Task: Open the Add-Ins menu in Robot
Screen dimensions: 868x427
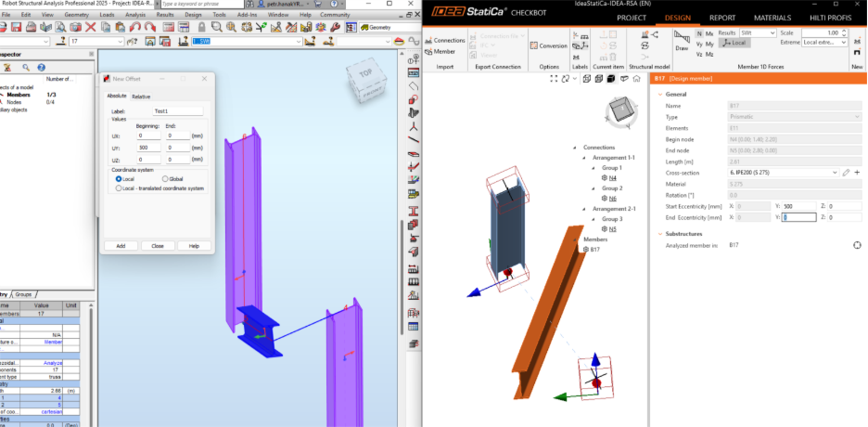Action: click(x=248, y=15)
